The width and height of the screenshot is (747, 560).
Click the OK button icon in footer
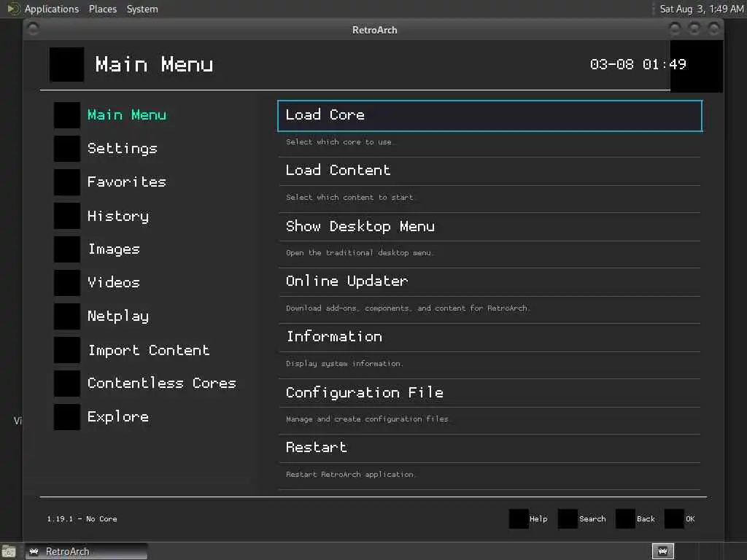(x=674, y=518)
